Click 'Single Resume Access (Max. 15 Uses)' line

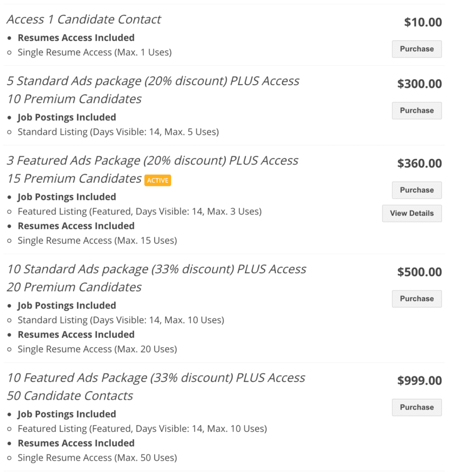pyautogui.click(x=98, y=240)
